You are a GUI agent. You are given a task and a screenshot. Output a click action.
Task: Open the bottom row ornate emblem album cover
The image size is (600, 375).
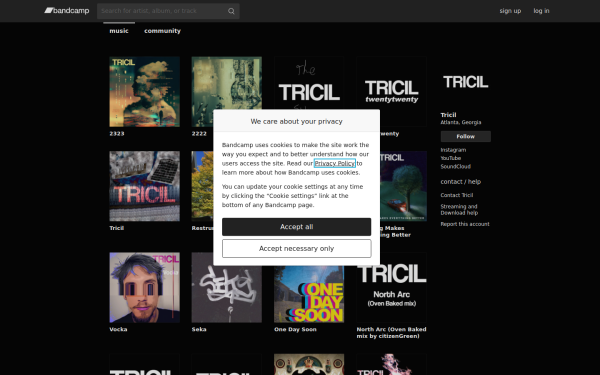coord(309,364)
